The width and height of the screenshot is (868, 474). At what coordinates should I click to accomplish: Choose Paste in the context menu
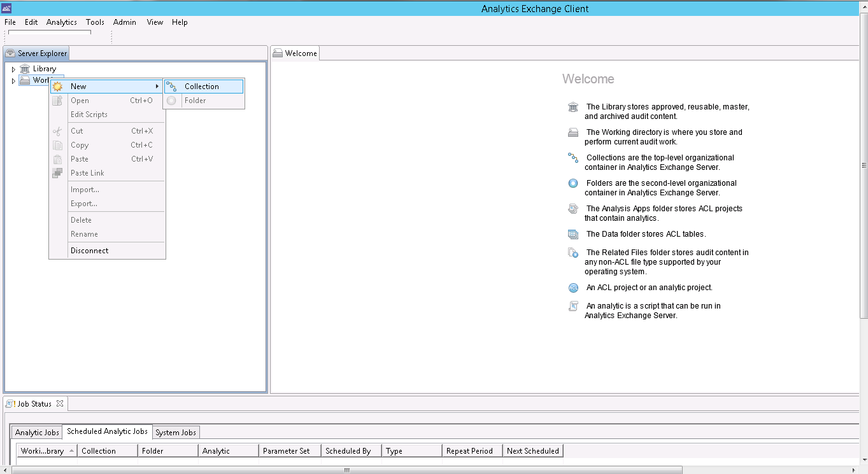tap(107, 159)
